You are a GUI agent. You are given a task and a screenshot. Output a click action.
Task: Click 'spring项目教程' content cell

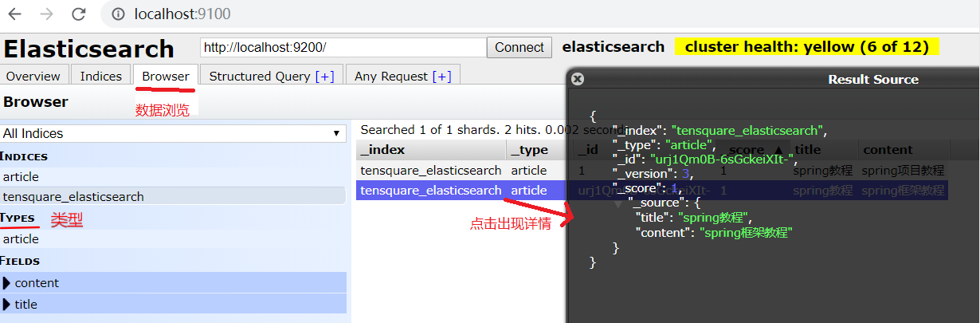click(903, 170)
